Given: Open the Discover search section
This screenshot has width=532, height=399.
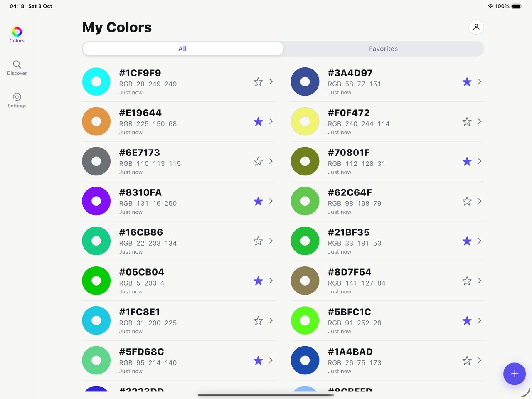Looking at the screenshot, I should (17, 68).
